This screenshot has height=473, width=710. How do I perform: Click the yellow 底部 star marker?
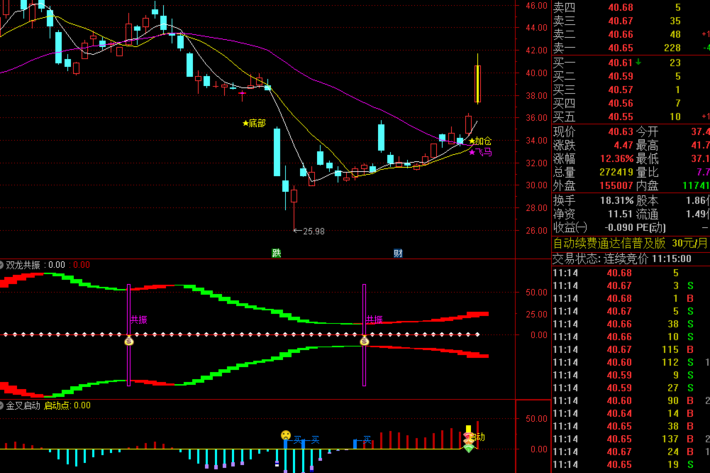point(254,123)
